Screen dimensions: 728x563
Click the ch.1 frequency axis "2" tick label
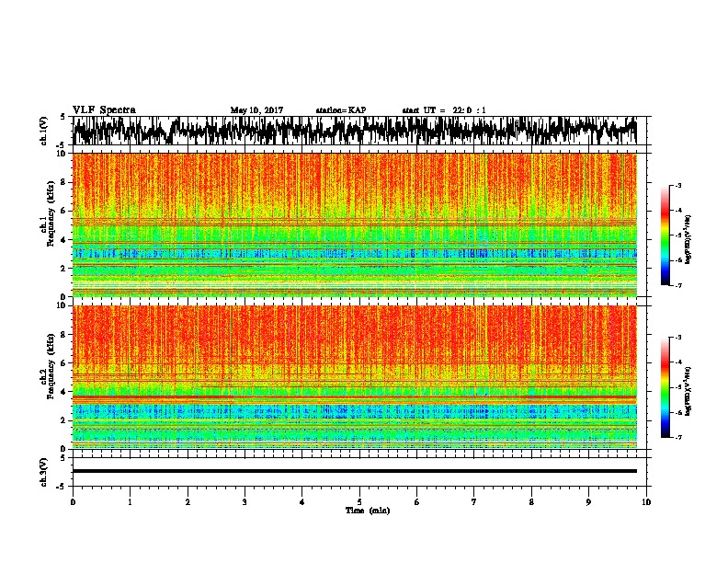(x=65, y=268)
